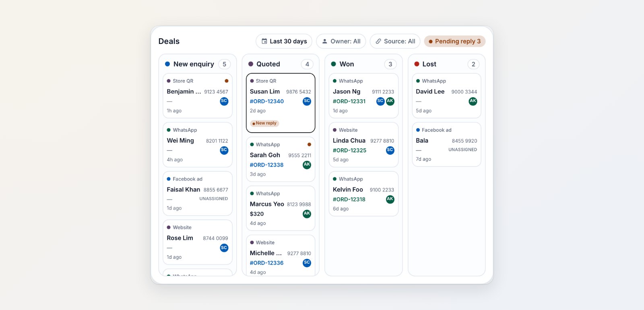The height and width of the screenshot is (310, 644).
Task: Open the Bala deal card
Action: tap(447, 144)
